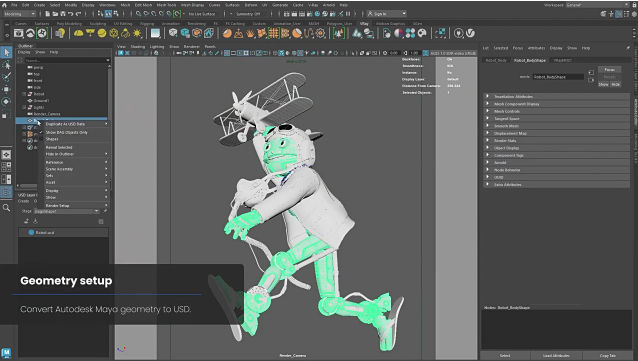Viewport: 638px width, 361px height.
Task: Click the Select button at bottom
Action: coord(505,356)
